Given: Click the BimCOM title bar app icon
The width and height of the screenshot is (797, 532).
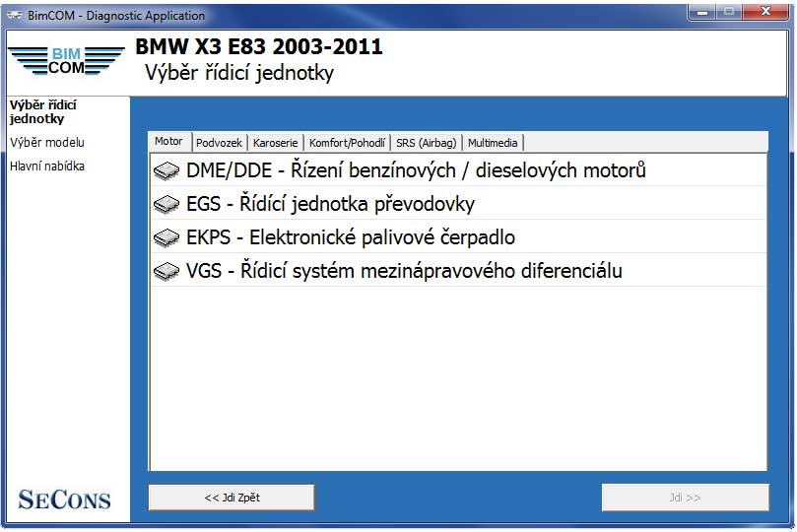Looking at the screenshot, I should pos(14,16).
